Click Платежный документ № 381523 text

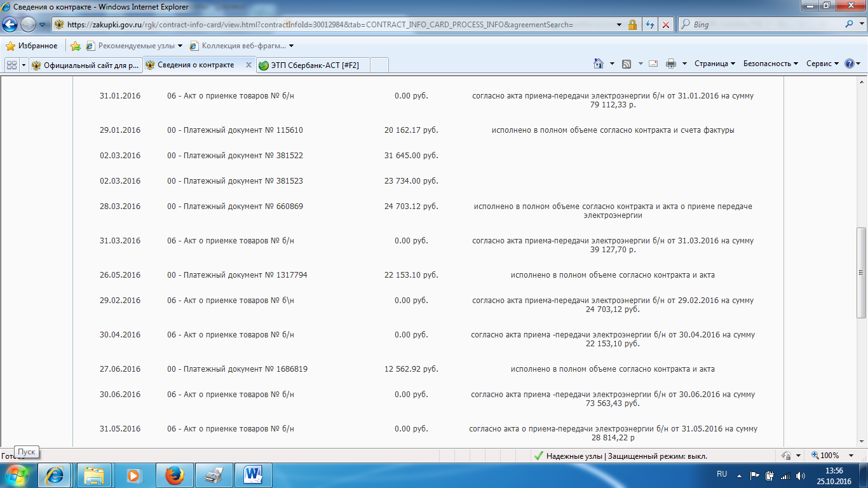[x=235, y=181]
